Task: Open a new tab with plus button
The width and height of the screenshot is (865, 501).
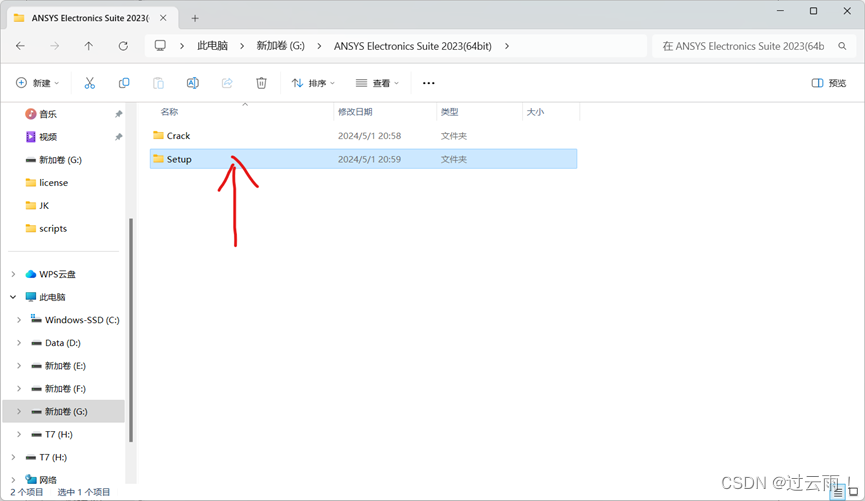Action: tap(195, 18)
